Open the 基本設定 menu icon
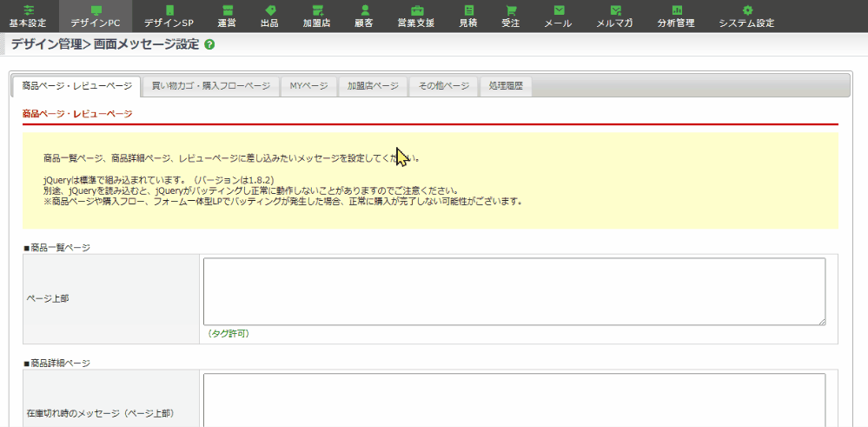The image size is (868, 427). click(28, 10)
